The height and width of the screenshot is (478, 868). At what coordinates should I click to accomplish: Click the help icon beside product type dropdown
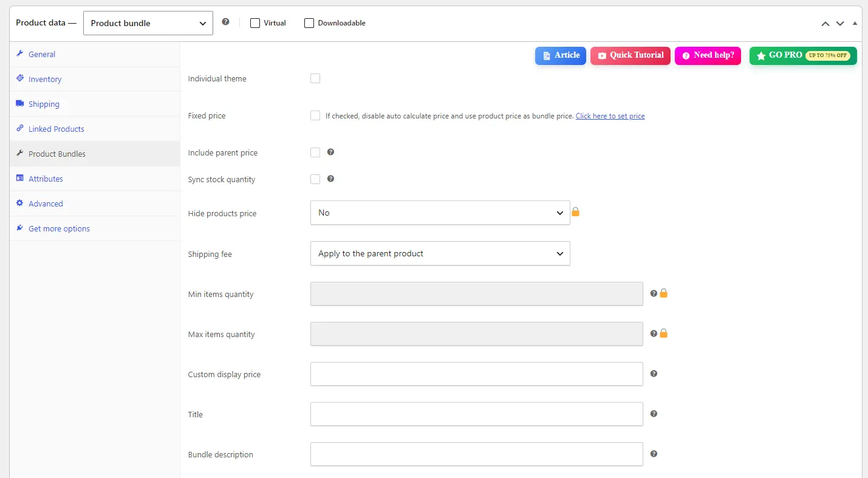click(x=225, y=22)
